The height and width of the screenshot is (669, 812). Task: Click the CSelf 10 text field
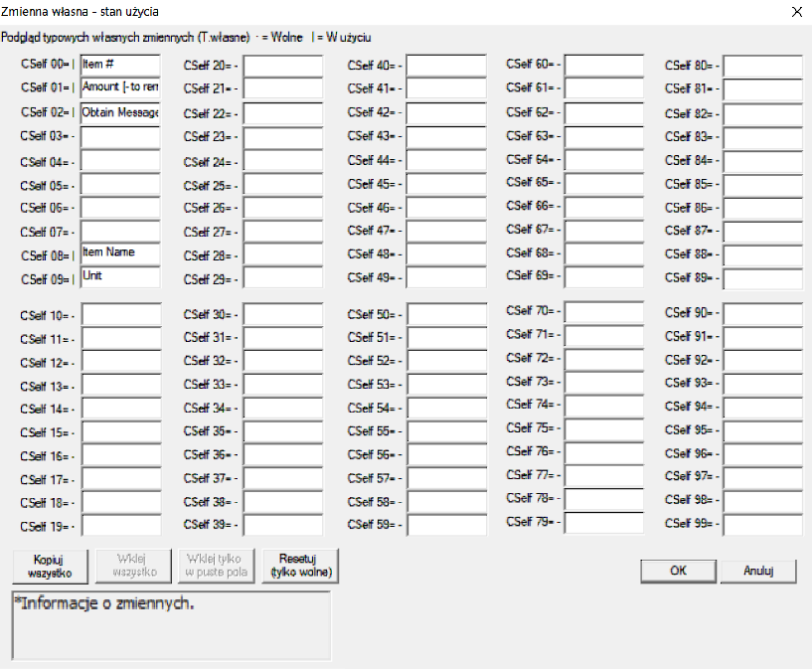point(120,315)
